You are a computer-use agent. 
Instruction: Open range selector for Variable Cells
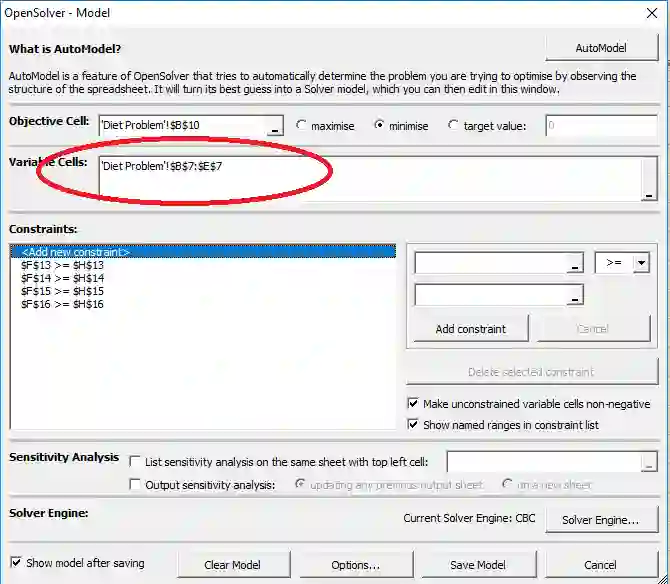pyautogui.click(x=649, y=179)
